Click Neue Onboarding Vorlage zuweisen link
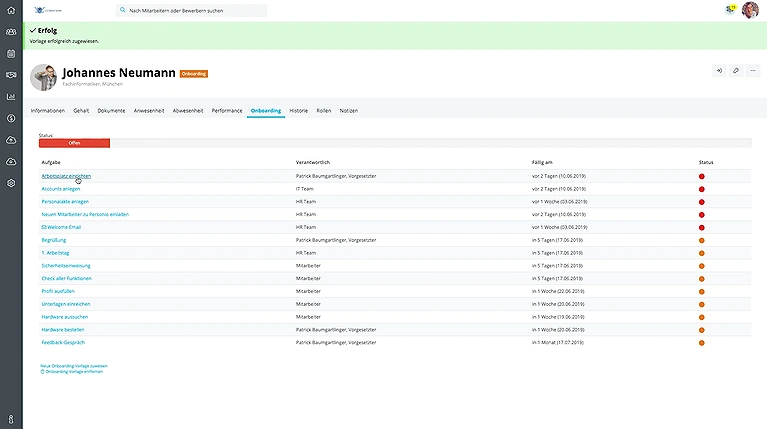Image resolution: width=767 pixels, height=429 pixels. 74,366
